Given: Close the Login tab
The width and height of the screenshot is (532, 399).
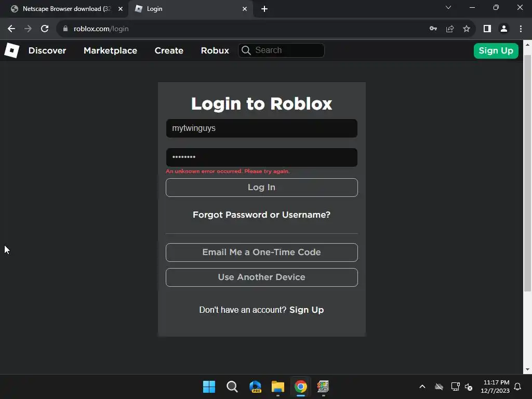Looking at the screenshot, I should [x=245, y=9].
